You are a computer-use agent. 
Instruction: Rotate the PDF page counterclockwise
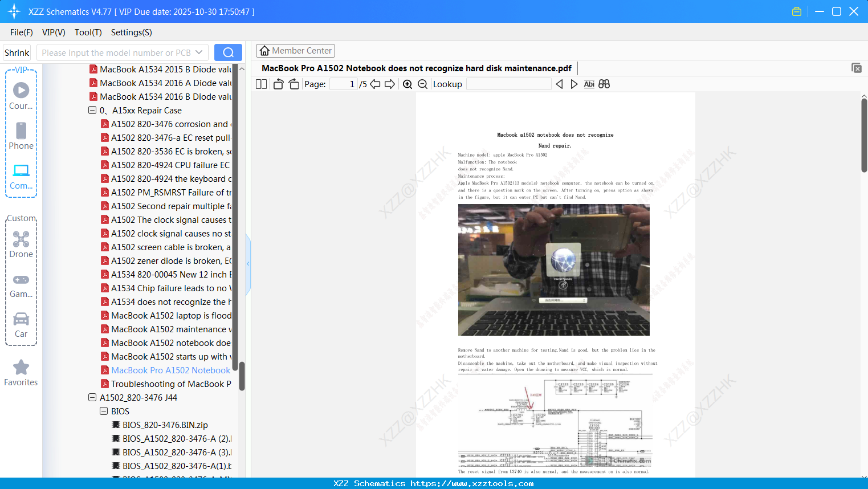(278, 84)
